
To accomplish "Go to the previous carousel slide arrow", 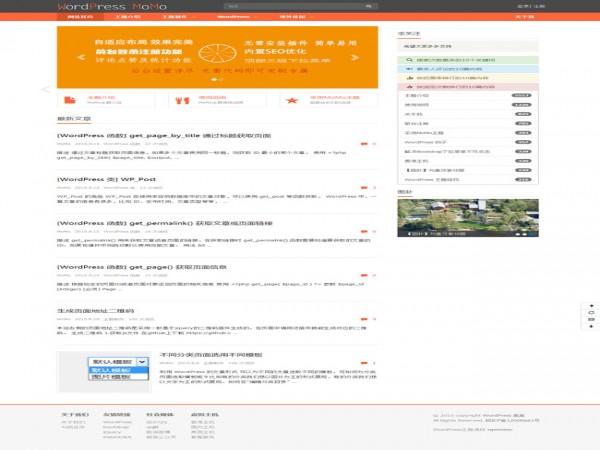I will click(45, 90).
